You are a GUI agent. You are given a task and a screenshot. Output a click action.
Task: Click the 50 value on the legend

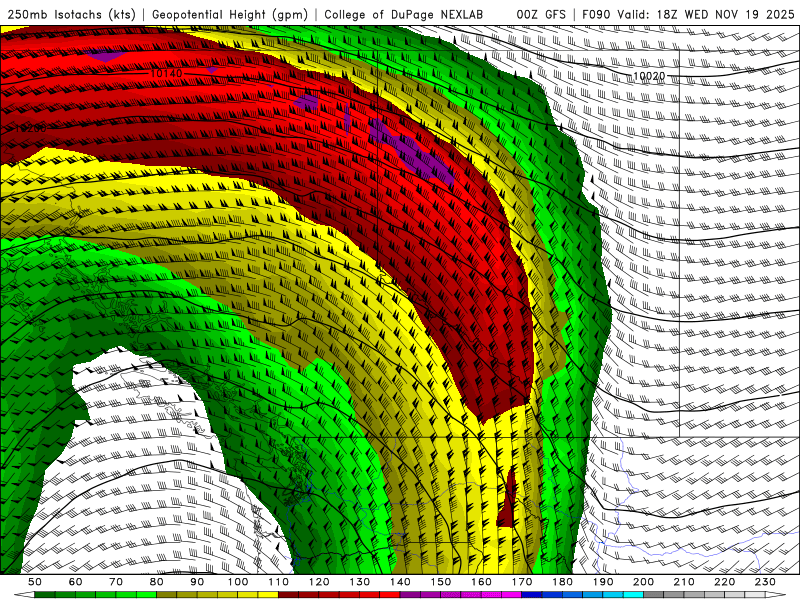pyautogui.click(x=35, y=582)
